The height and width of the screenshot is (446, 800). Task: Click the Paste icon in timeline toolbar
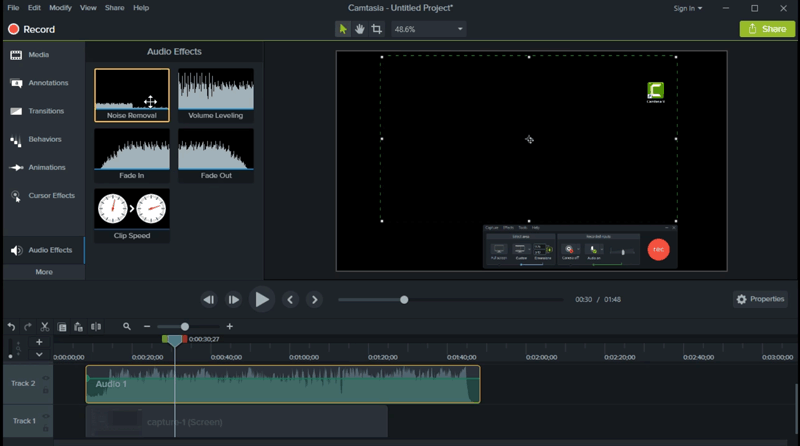(79, 327)
